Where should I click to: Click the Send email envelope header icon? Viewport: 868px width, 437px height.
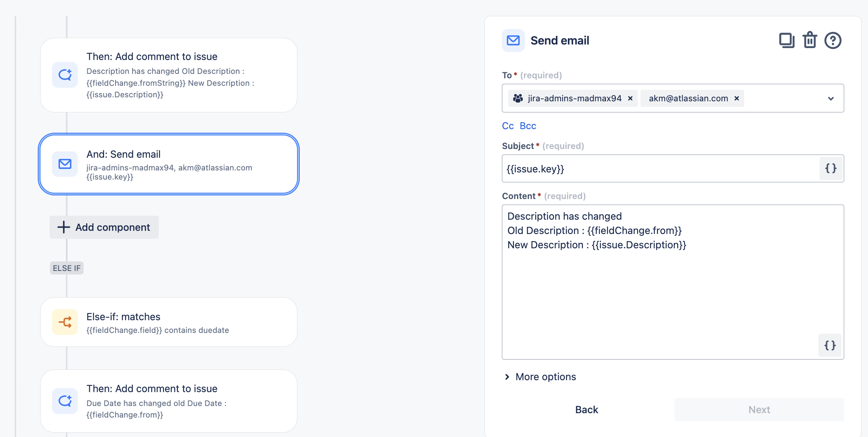click(x=513, y=41)
